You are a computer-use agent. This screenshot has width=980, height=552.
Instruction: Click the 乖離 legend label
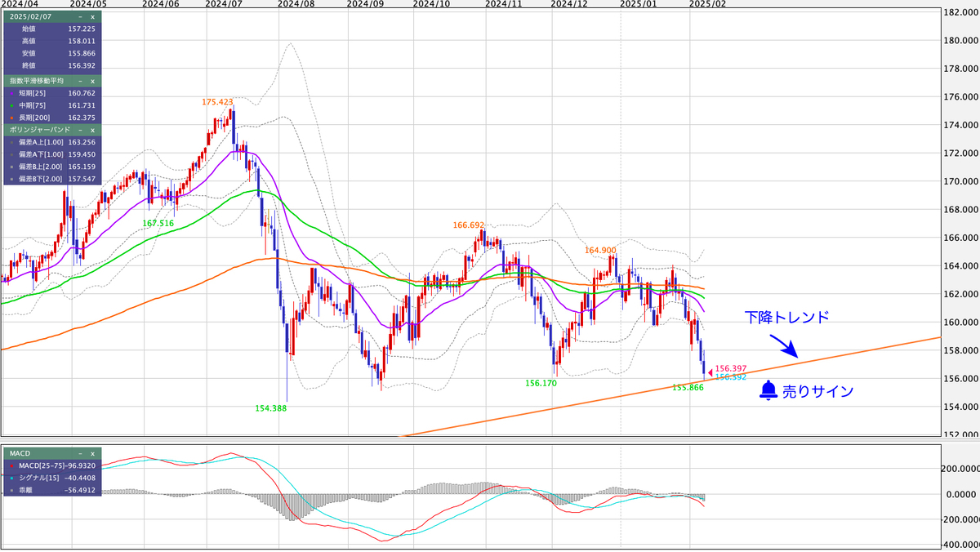coord(26,490)
